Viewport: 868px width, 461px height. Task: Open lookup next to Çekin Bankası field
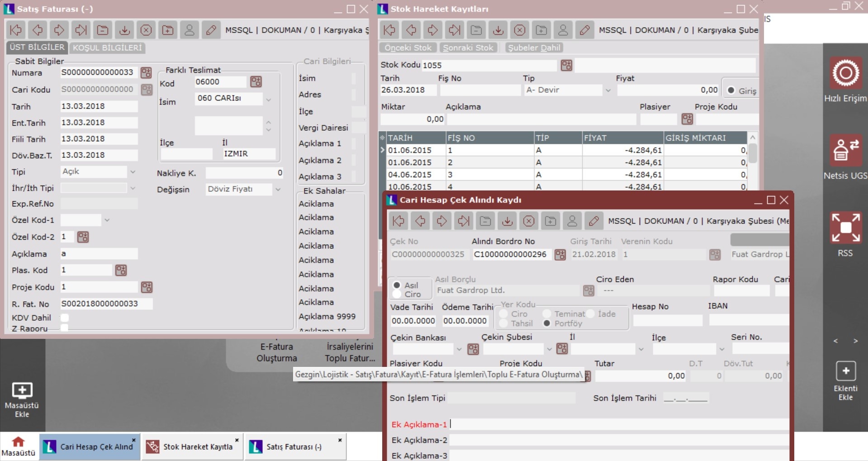click(x=473, y=349)
